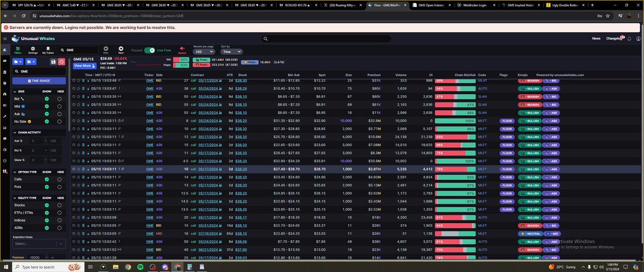Click the search magnifier in the top search bar
Image resolution: width=644 pixels, height=272 pixels.
point(265,39)
